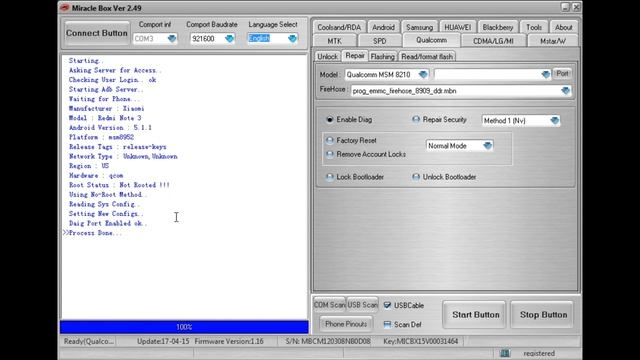Click the Port button
Image resolution: width=640 pixels, height=360 pixels.
[562, 73]
